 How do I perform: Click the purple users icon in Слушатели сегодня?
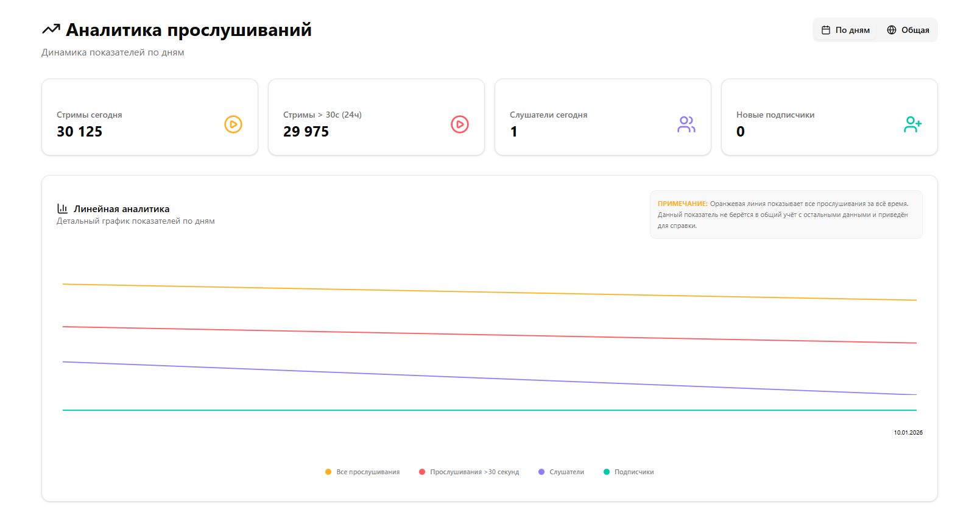pos(686,124)
